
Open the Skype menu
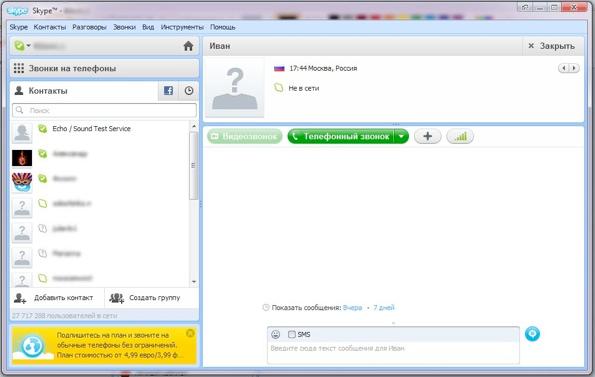(19, 27)
